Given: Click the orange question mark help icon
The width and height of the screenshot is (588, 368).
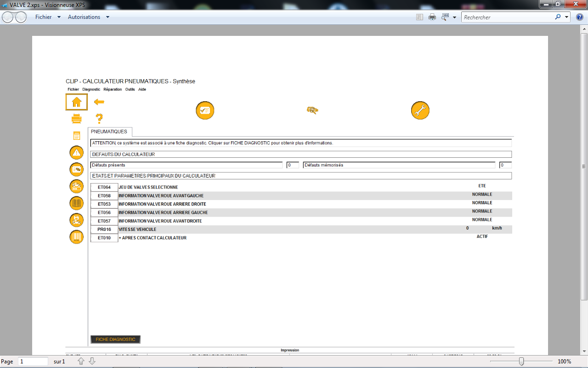Looking at the screenshot, I should coord(99,119).
